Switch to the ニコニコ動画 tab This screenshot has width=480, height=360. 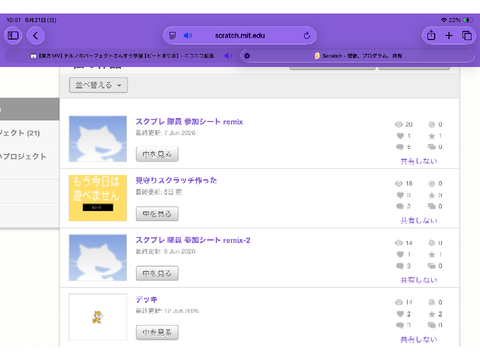[122, 56]
